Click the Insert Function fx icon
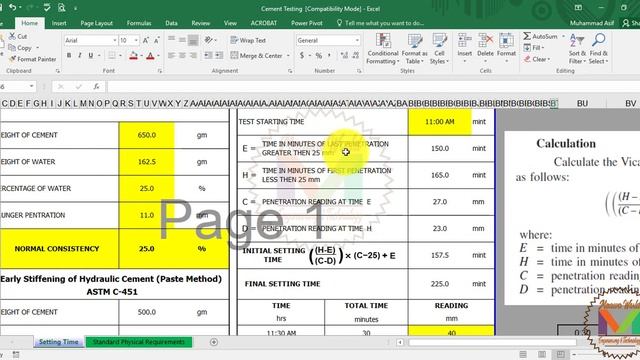 click(96, 87)
